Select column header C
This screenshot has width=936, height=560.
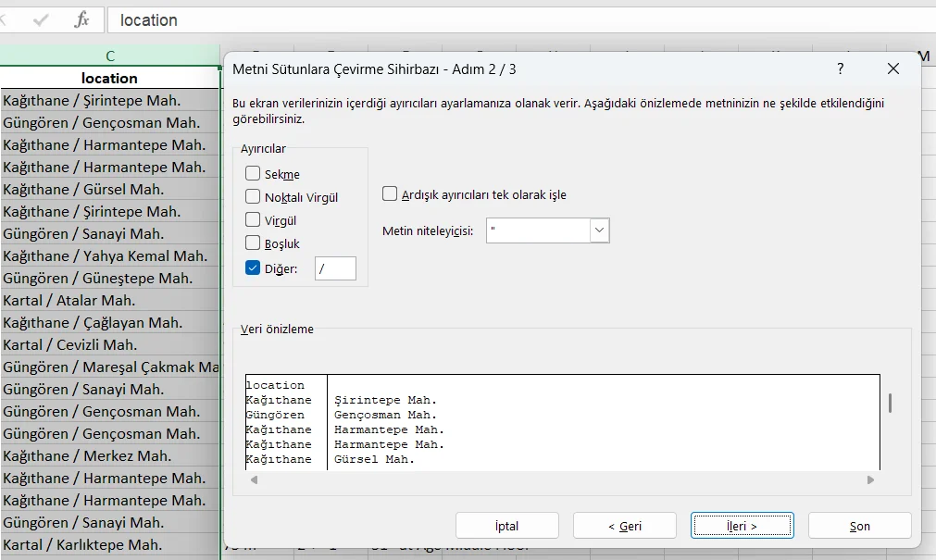coord(109,56)
